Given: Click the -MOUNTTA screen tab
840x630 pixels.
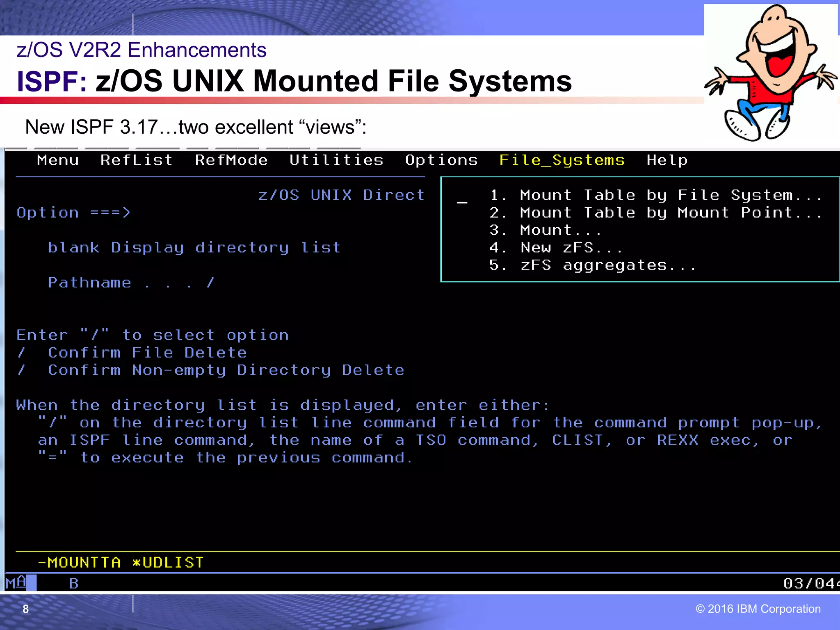Looking at the screenshot, I should pos(80,562).
